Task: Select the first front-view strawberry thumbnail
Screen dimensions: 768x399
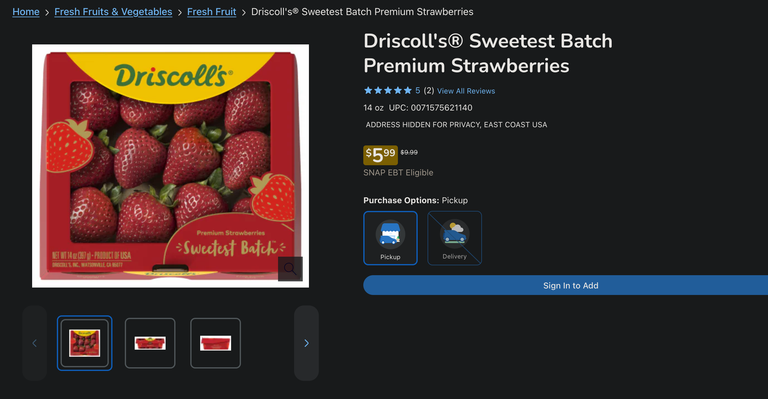Action: click(85, 343)
